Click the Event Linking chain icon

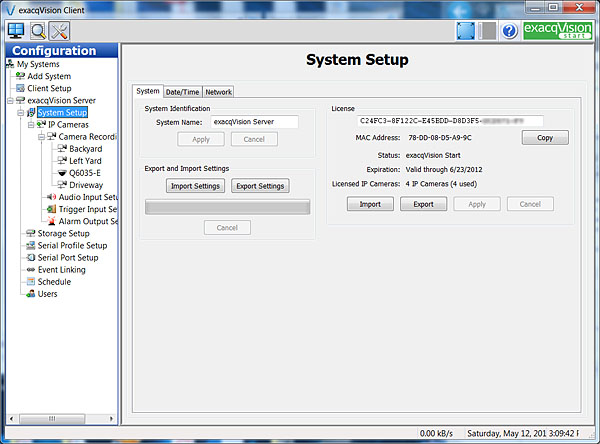pos(31,269)
